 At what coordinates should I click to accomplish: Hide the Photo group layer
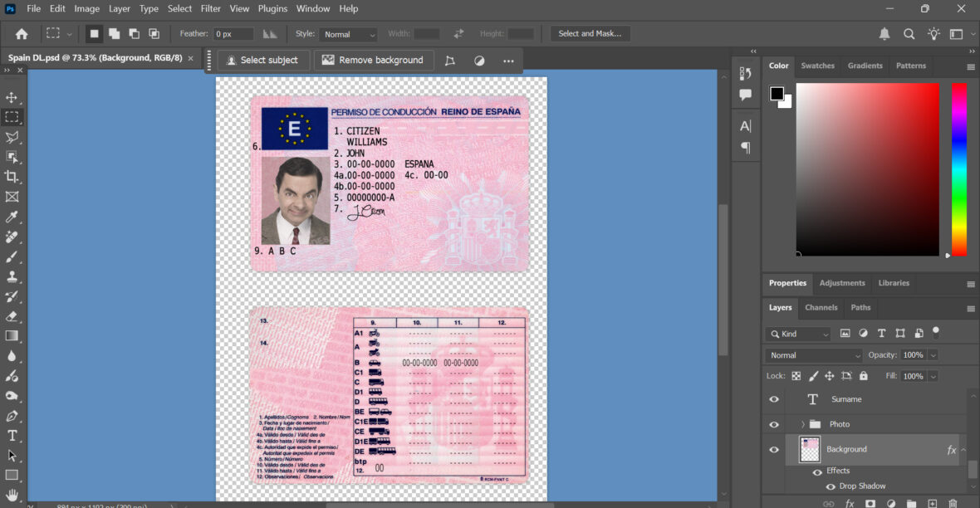(x=774, y=424)
